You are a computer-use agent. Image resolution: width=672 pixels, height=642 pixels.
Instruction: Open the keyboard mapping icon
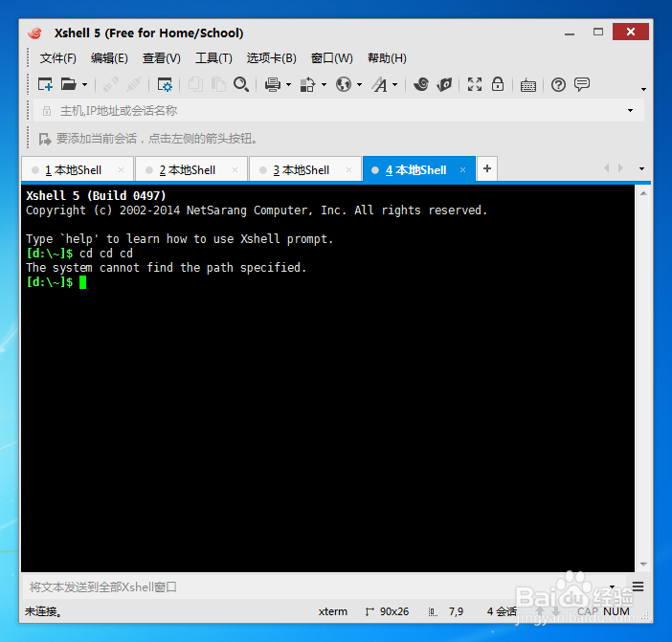point(528,85)
